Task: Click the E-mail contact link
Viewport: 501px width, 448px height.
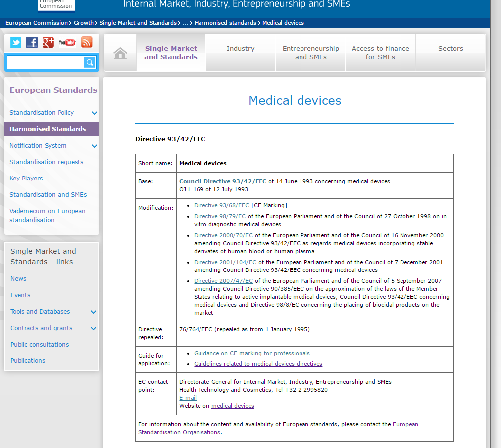Action: tap(188, 398)
